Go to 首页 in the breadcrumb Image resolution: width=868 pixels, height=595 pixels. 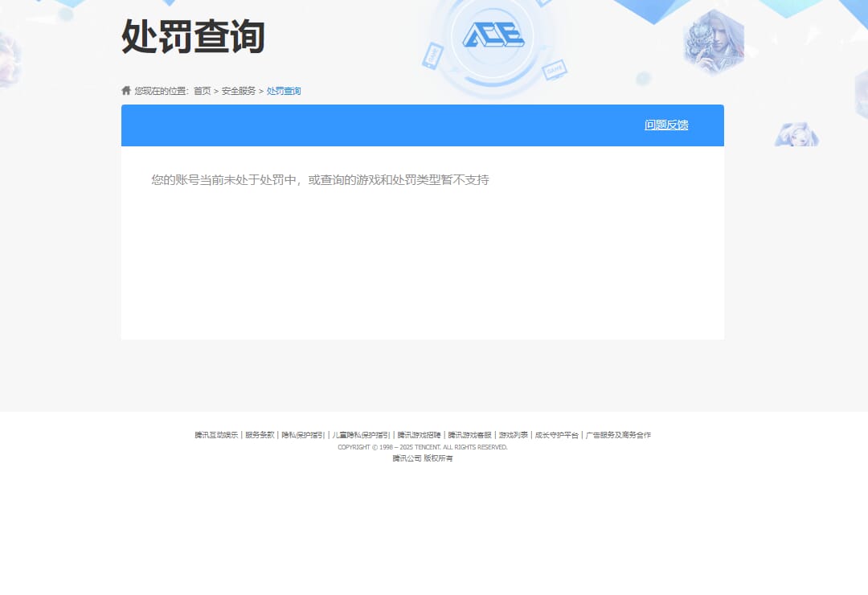tap(202, 91)
